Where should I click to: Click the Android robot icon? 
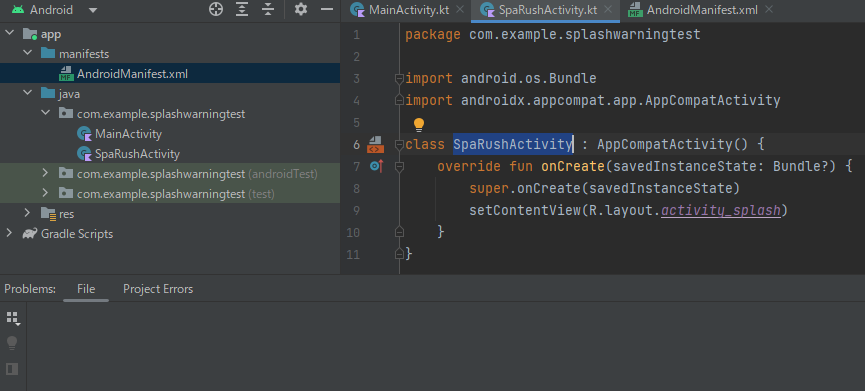(x=17, y=10)
